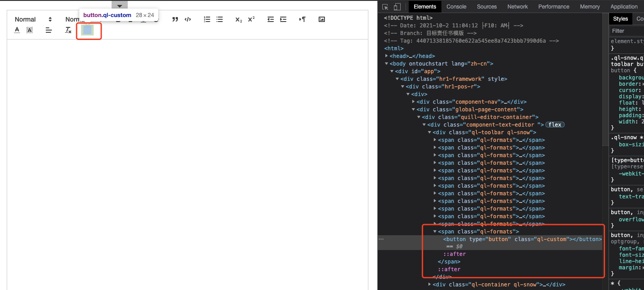Image resolution: width=644 pixels, height=290 pixels.
Task: Collapse the body ontouchstart node
Action: point(387,64)
